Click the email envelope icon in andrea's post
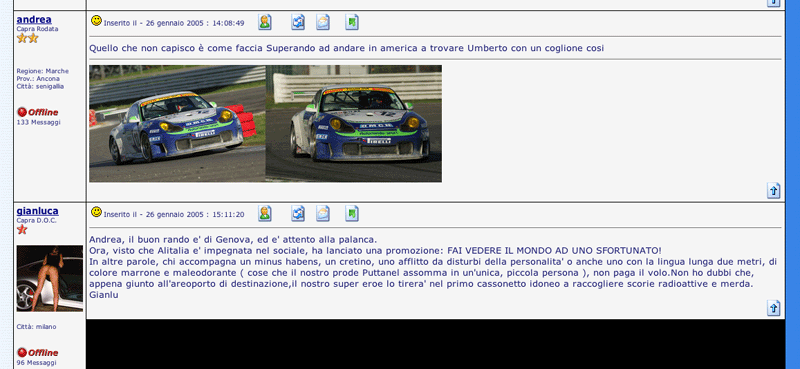800x369 pixels. click(323, 22)
